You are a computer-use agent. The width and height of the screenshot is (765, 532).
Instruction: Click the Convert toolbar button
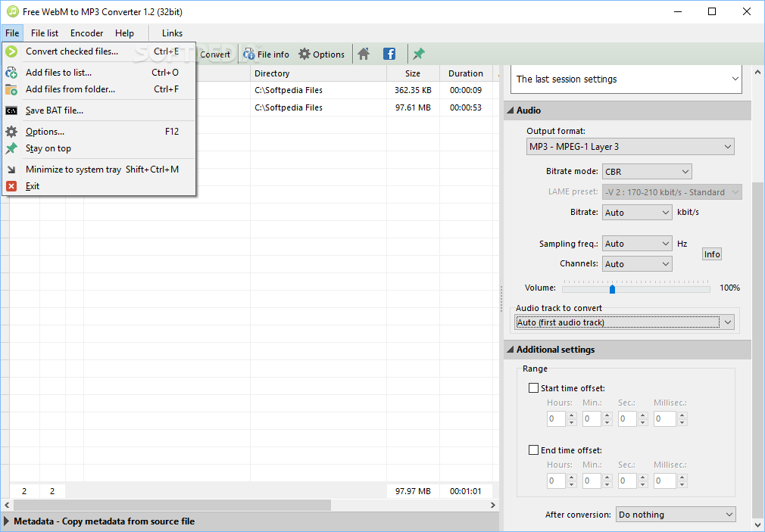pos(215,54)
